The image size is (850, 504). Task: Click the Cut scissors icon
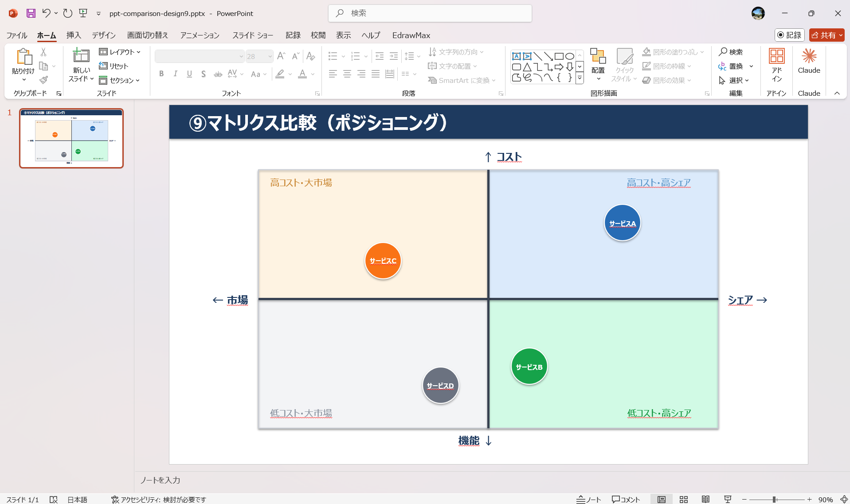pos(43,52)
